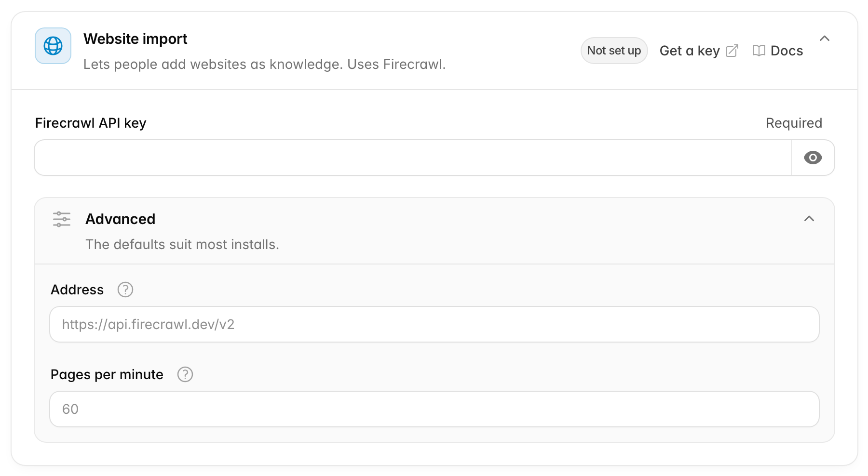Click the 'Required' label
The image size is (868, 476).
[794, 123]
